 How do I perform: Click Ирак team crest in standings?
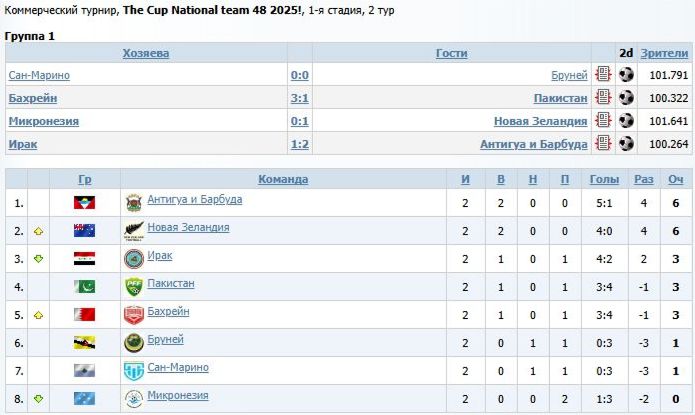coord(133,259)
